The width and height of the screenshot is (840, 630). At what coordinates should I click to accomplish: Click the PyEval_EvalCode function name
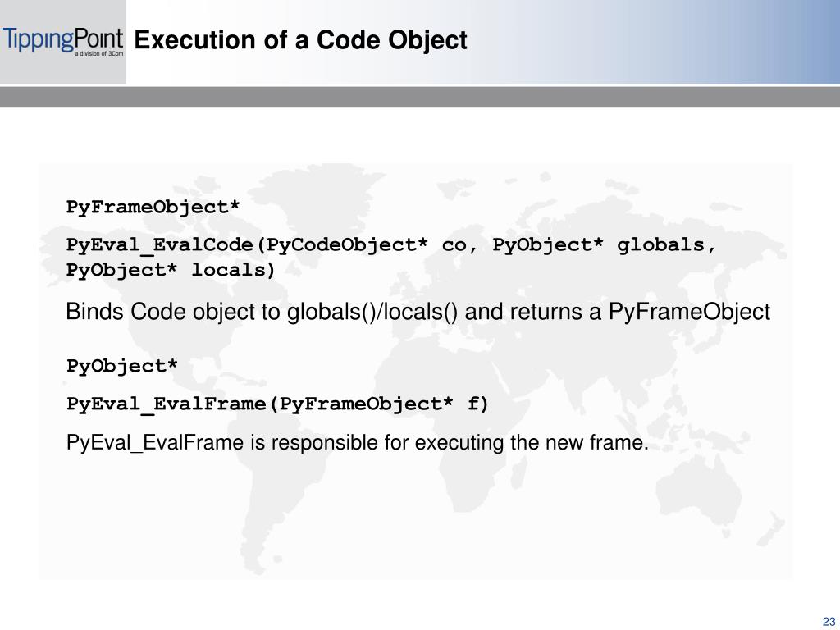click(160, 245)
